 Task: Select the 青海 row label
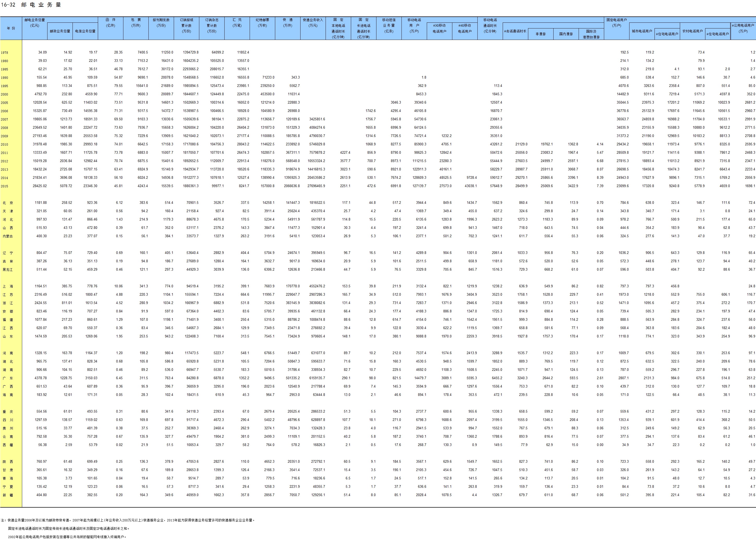8,478
